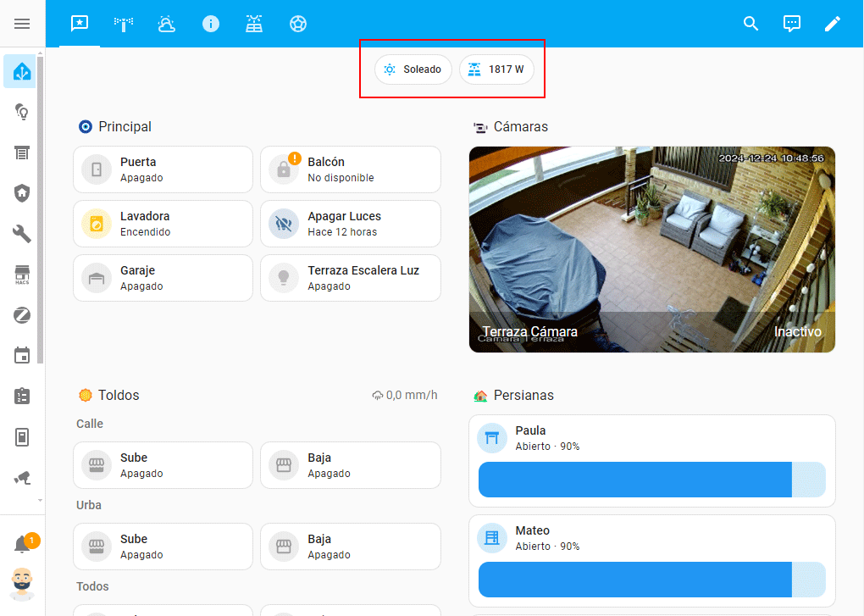Click the Paula blind icon
This screenshot has height=616, width=864.
[x=491, y=438]
